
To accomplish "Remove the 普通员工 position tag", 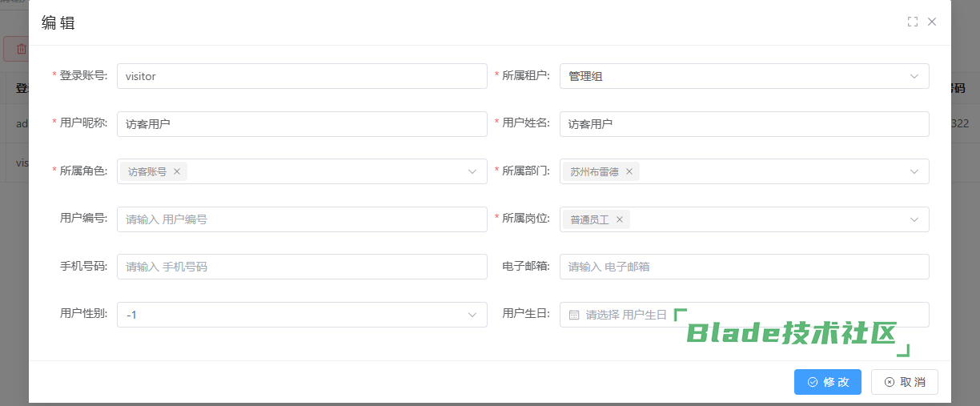I will [619, 219].
